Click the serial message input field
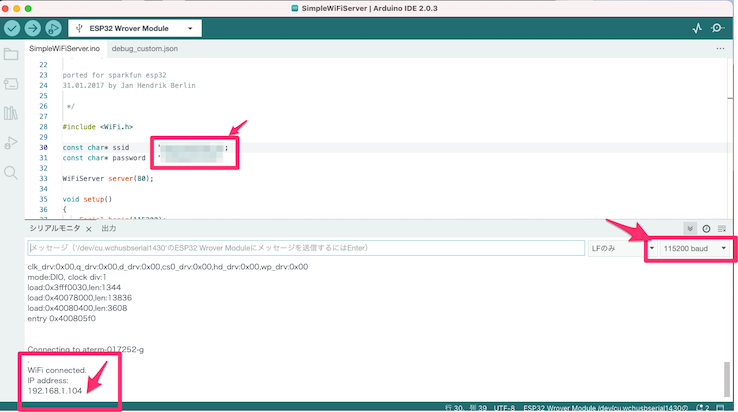The height and width of the screenshot is (412, 738). [306, 248]
